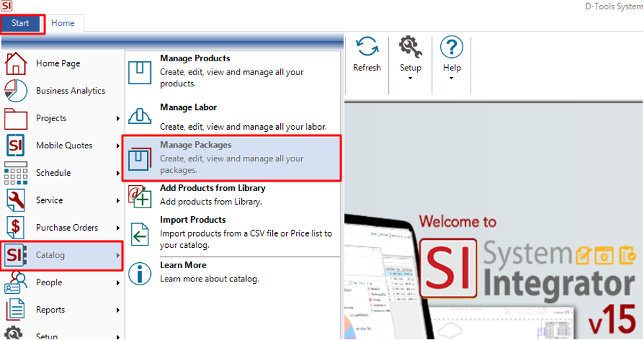The height and width of the screenshot is (340, 644).
Task: Select the Projects menu label
Action: [51, 118]
